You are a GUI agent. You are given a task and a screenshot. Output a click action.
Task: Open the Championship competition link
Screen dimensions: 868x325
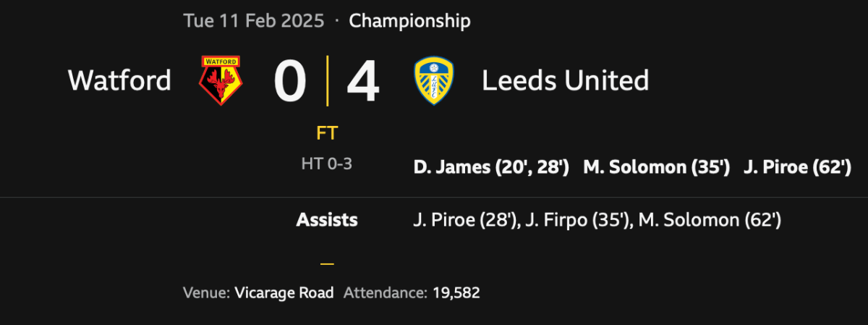pyautogui.click(x=409, y=21)
